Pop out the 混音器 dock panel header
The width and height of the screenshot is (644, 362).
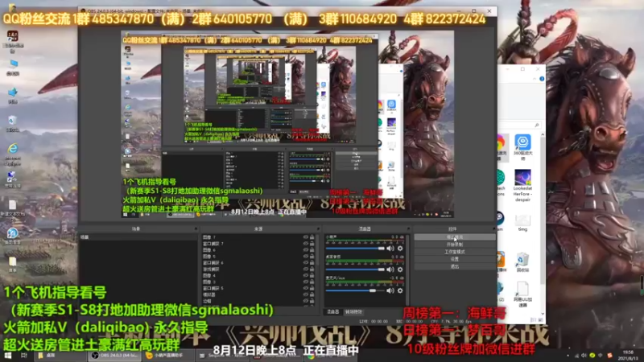click(x=408, y=228)
